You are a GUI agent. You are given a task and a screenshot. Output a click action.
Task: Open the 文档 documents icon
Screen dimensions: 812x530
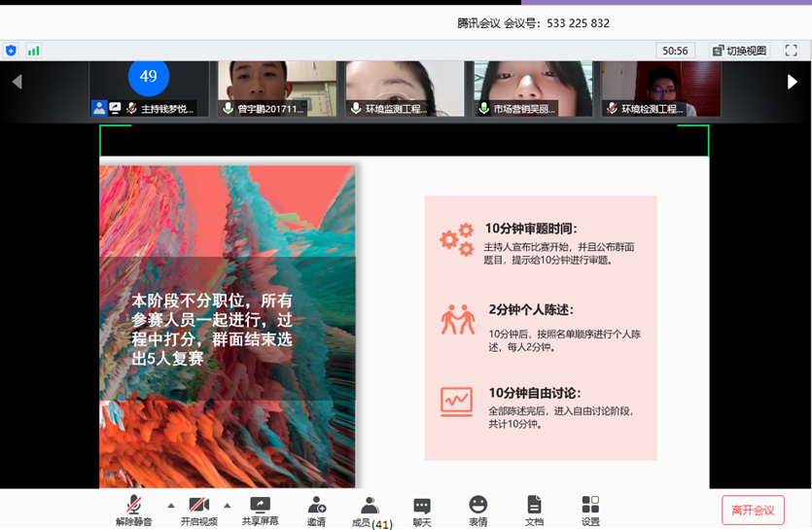(x=534, y=510)
